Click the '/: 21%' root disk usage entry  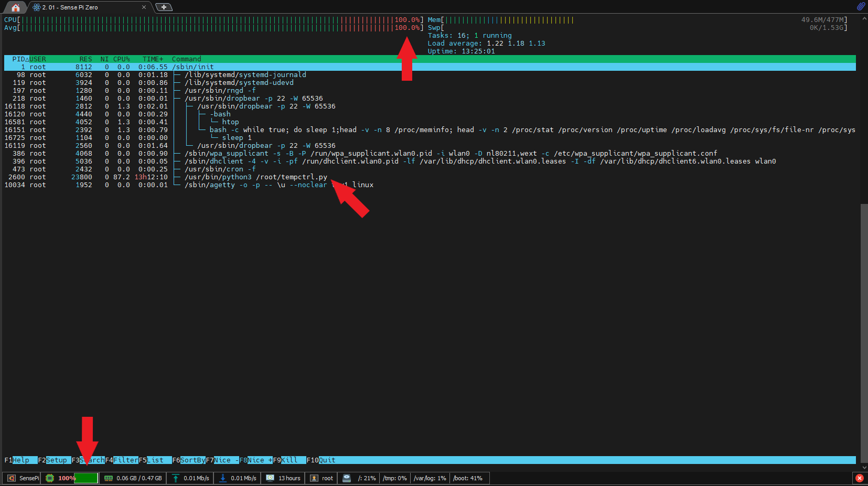tap(367, 478)
